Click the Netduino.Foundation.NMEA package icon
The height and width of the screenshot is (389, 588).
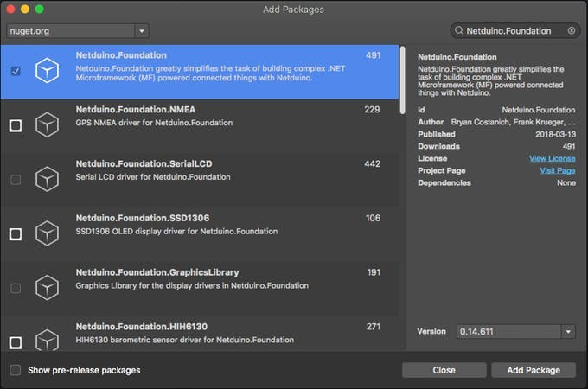[x=47, y=125]
